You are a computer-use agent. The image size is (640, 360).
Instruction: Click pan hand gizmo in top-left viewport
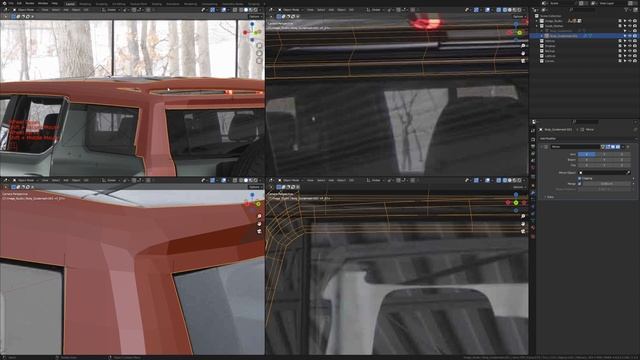point(259,53)
